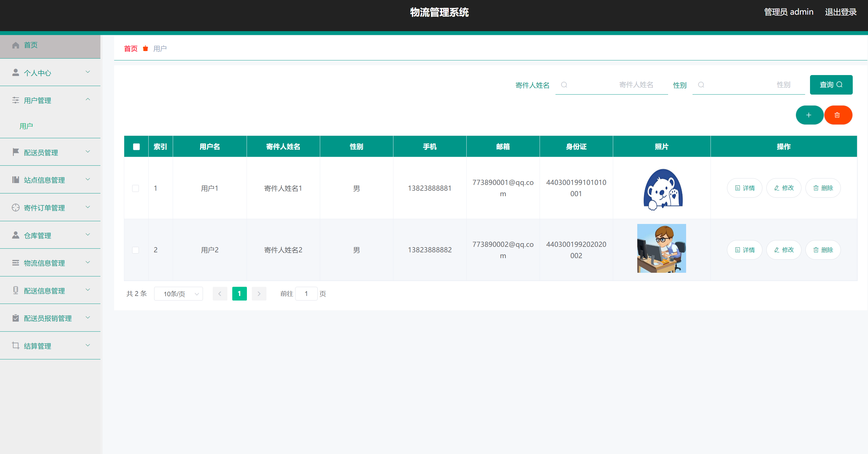Click the 用户名 column header
The width and height of the screenshot is (868, 454).
210,146
